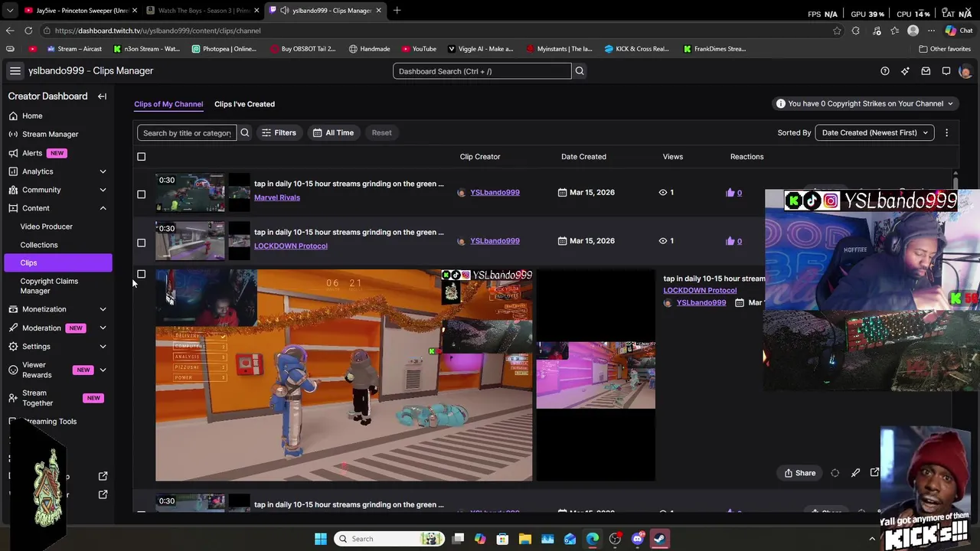This screenshot has height=551, width=980.
Task: Click the edit pencil icon for expanded clip
Action: tap(855, 473)
